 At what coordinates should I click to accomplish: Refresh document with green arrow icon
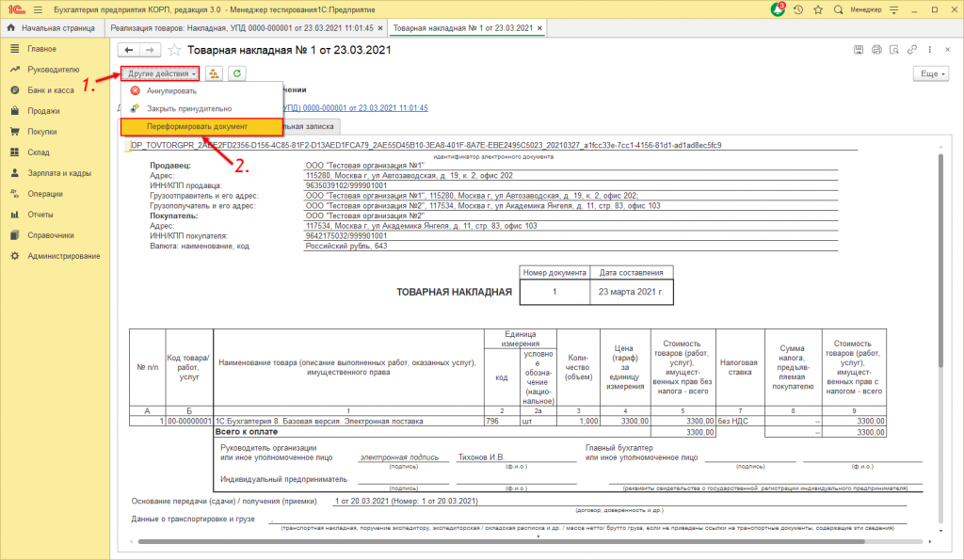click(236, 73)
